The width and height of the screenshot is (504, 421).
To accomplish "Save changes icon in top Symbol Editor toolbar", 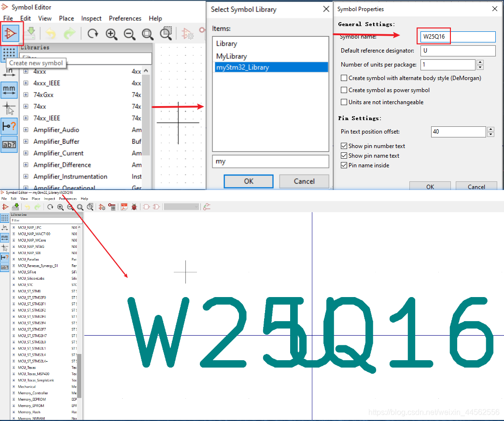I will coord(31,33).
